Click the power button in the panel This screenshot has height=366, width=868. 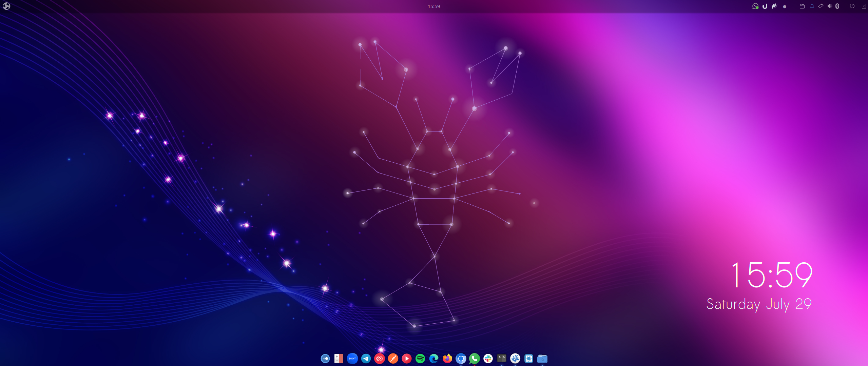(x=852, y=6)
